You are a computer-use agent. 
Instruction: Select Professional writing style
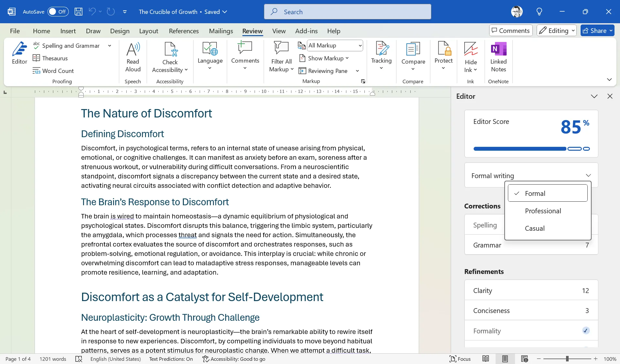click(x=542, y=210)
